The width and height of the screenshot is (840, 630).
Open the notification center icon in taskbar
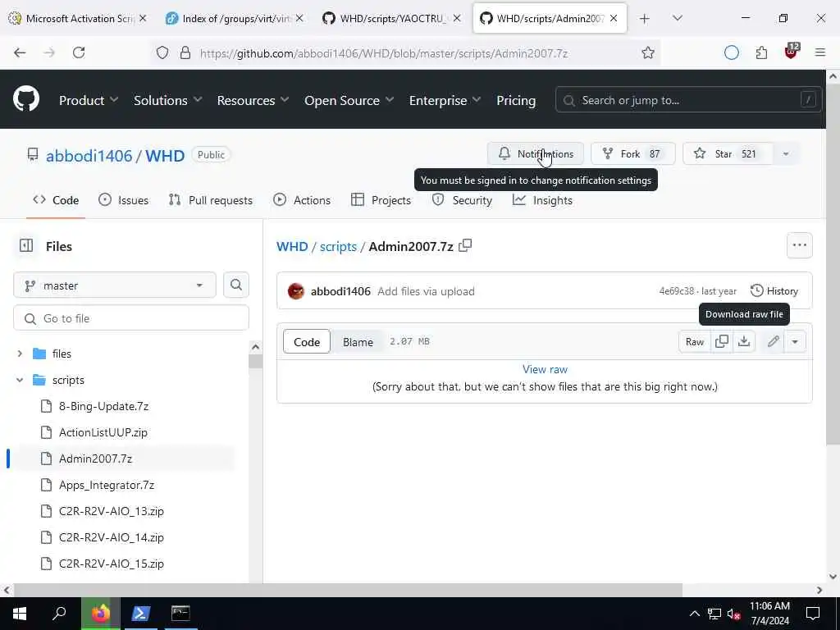pos(813,614)
